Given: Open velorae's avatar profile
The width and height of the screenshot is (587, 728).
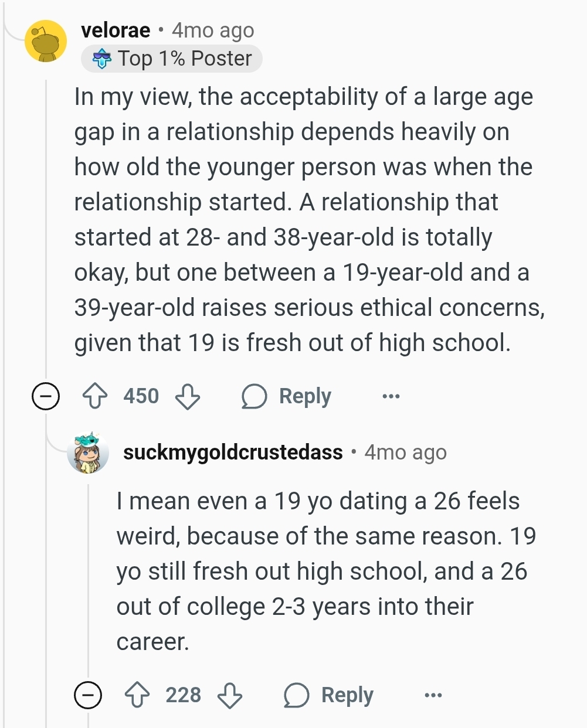Looking at the screenshot, I should 46,40.
